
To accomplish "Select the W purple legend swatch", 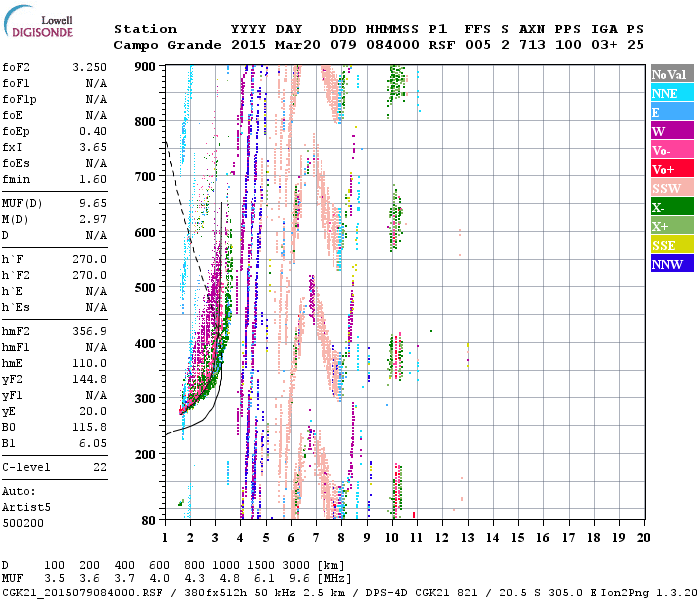I will [x=672, y=131].
